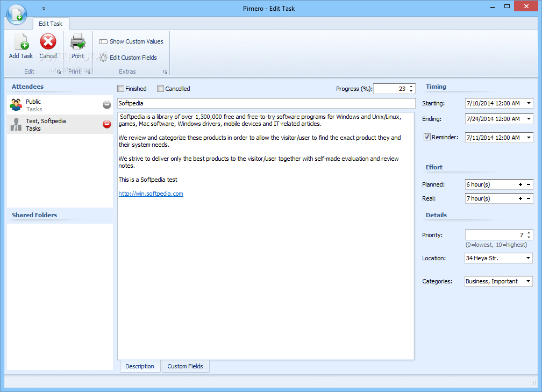Raise the Priority value spinner

coord(529,233)
